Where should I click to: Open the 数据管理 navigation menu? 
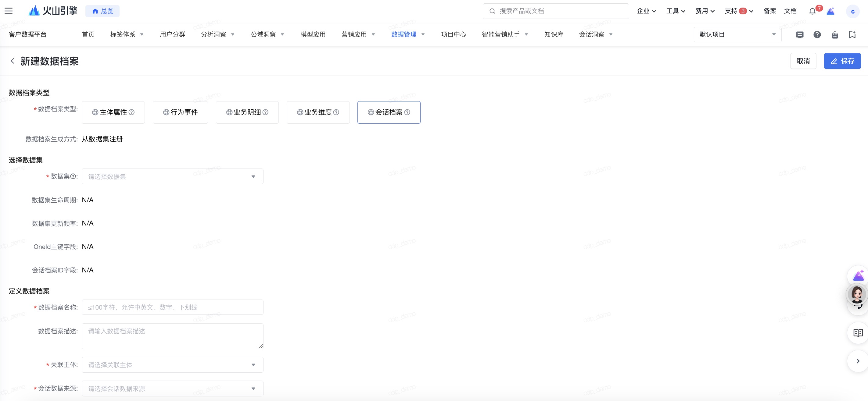point(408,35)
